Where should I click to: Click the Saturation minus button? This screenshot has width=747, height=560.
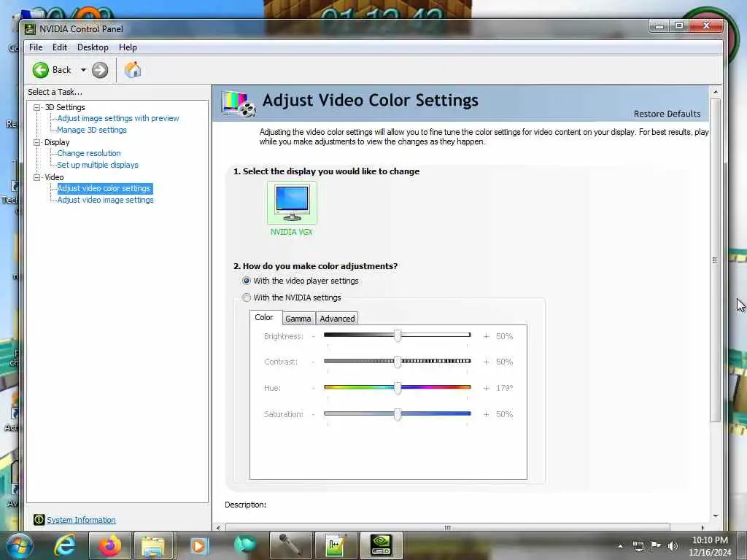pyautogui.click(x=314, y=414)
